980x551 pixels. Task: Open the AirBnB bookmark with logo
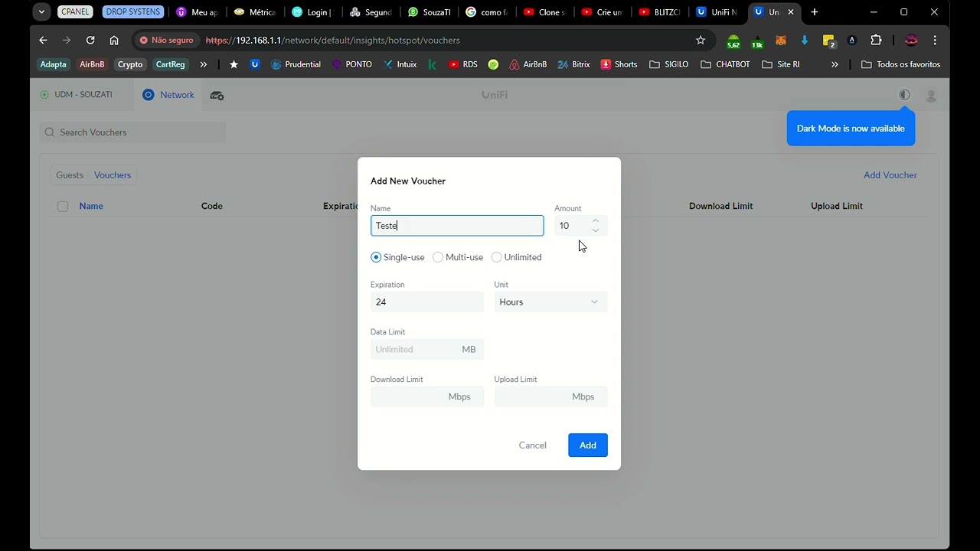click(528, 64)
